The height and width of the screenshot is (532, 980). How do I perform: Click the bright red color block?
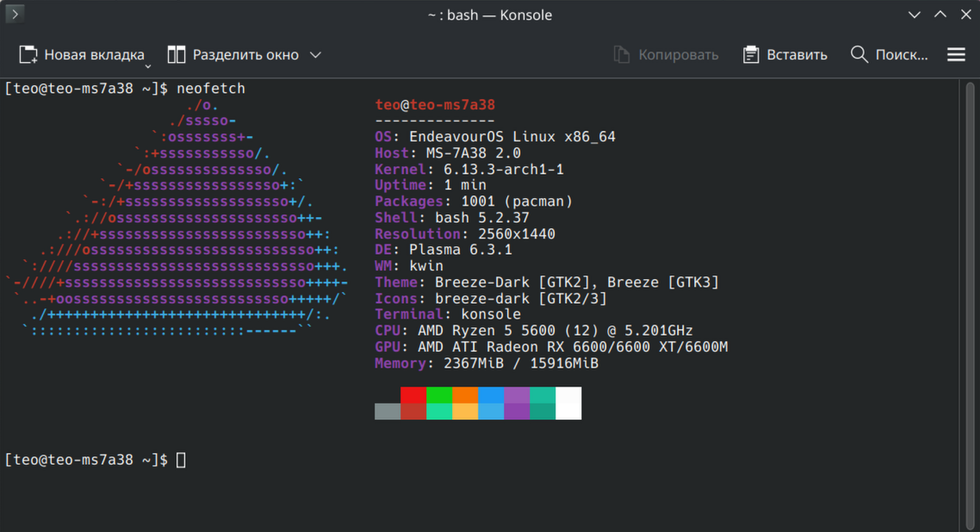pos(413,394)
